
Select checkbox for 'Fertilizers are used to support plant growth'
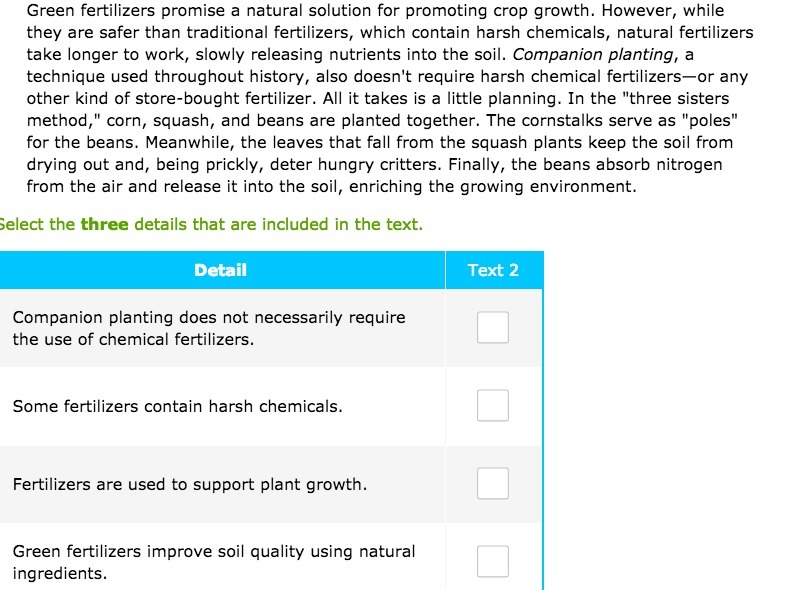493,483
